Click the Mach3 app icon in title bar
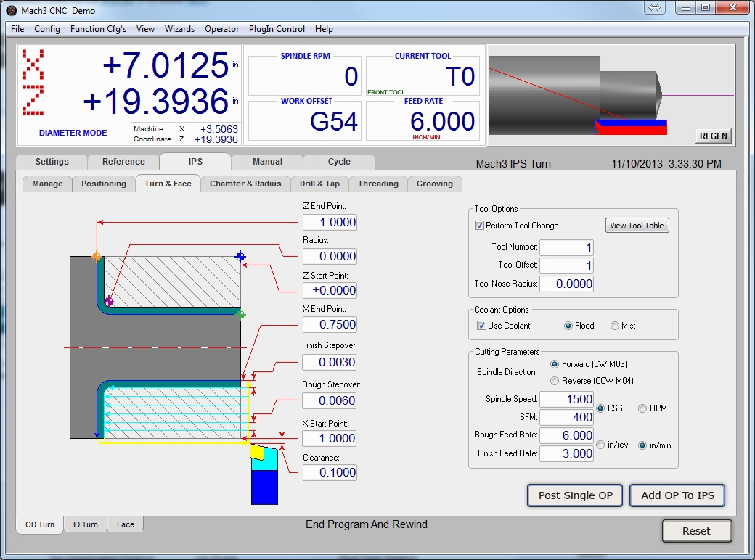Image resolution: width=755 pixels, height=560 pixels. point(11,10)
